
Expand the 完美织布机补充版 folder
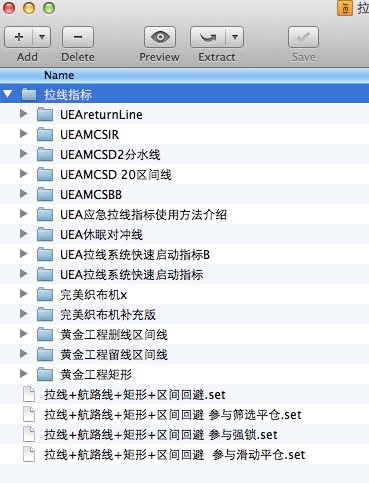[x=23, y=314]
